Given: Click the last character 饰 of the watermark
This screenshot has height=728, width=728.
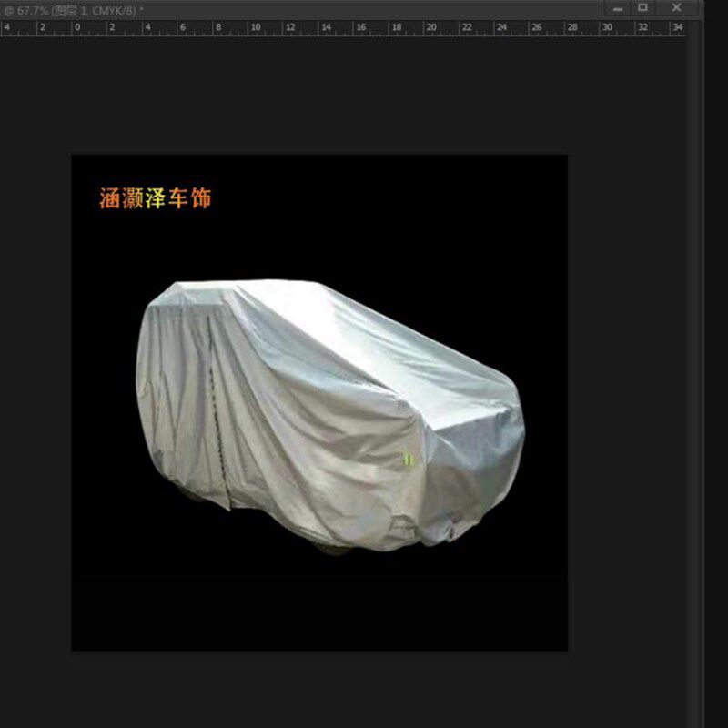Looking at the screenshot, I should coord(201,198).
